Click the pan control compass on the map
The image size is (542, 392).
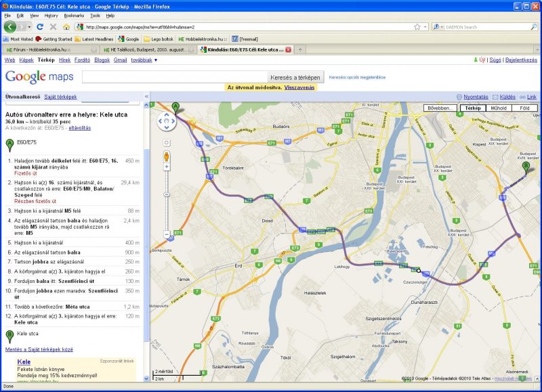[x=167, y=121]
